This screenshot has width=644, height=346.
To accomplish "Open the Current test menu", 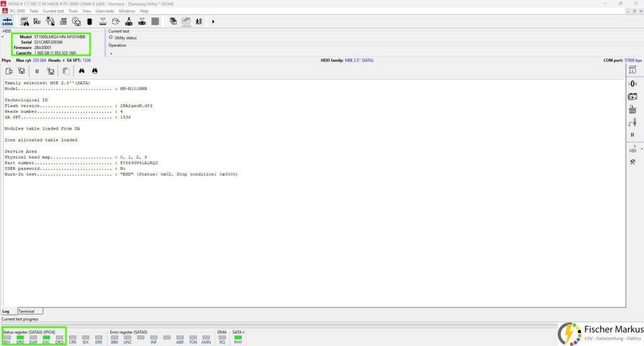I will 53,11.
